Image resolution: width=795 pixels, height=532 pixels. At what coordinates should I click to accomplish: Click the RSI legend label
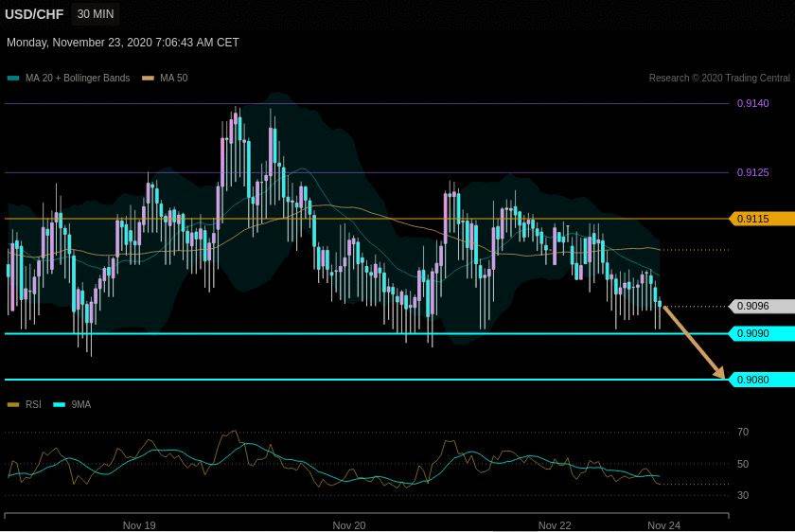pos(33,405)
